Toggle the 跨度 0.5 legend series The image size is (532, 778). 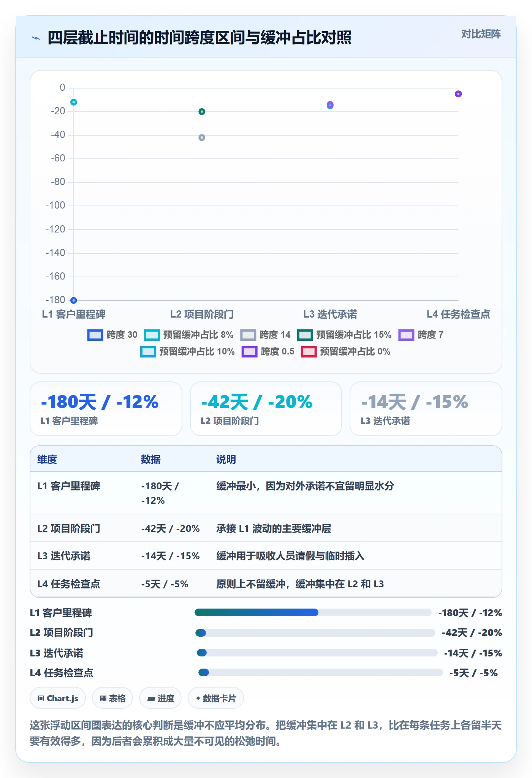268,351
